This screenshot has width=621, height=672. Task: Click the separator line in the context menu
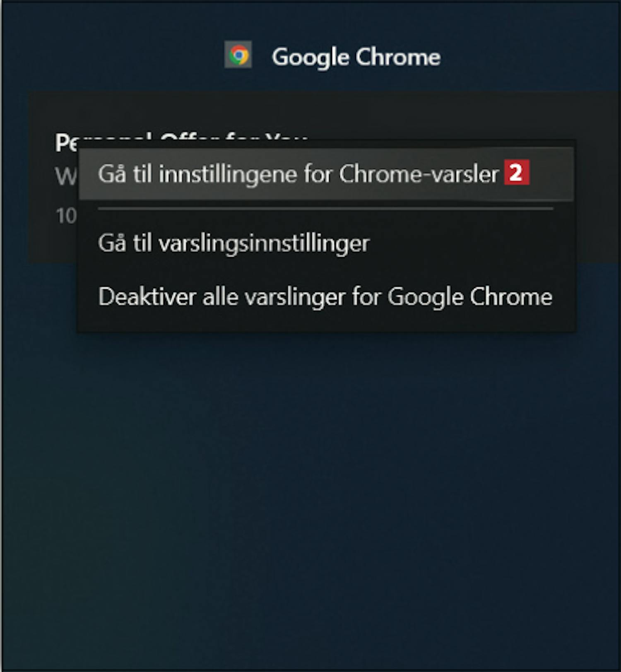coord(325,209)
